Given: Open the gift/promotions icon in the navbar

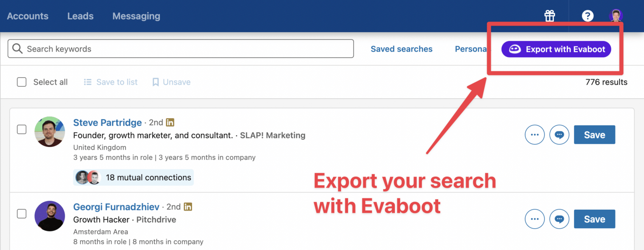Looking at the screenshot, I should (x=549, y=16).
